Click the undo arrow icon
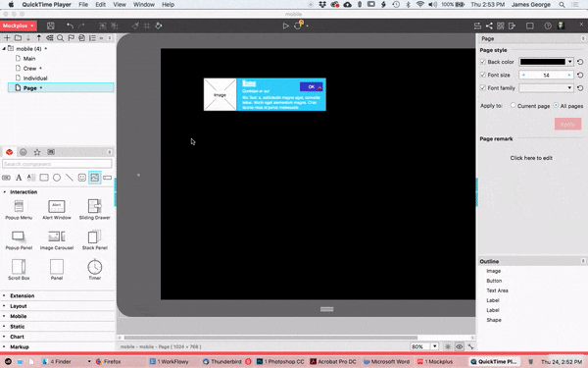 click(70, 26)
